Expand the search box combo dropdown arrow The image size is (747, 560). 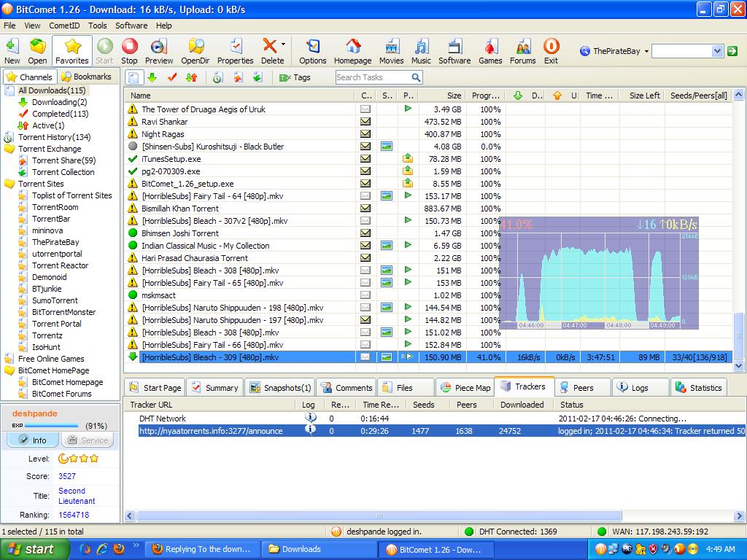point(718,51)
